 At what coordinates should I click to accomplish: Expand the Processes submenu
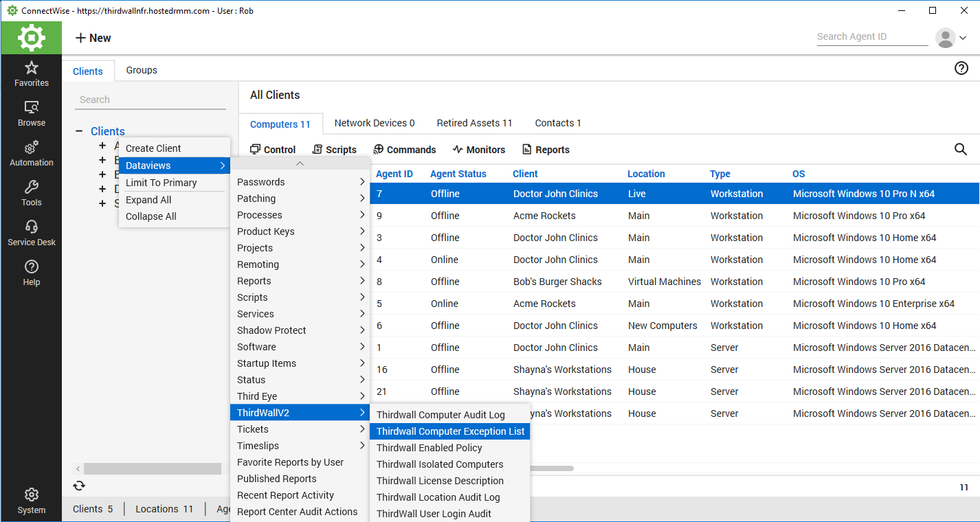[x=300, y=215]
